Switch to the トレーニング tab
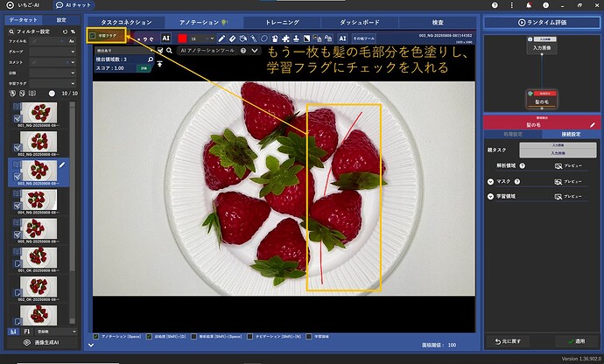Viewport: 604px width, 364px height. coord(282,23)
